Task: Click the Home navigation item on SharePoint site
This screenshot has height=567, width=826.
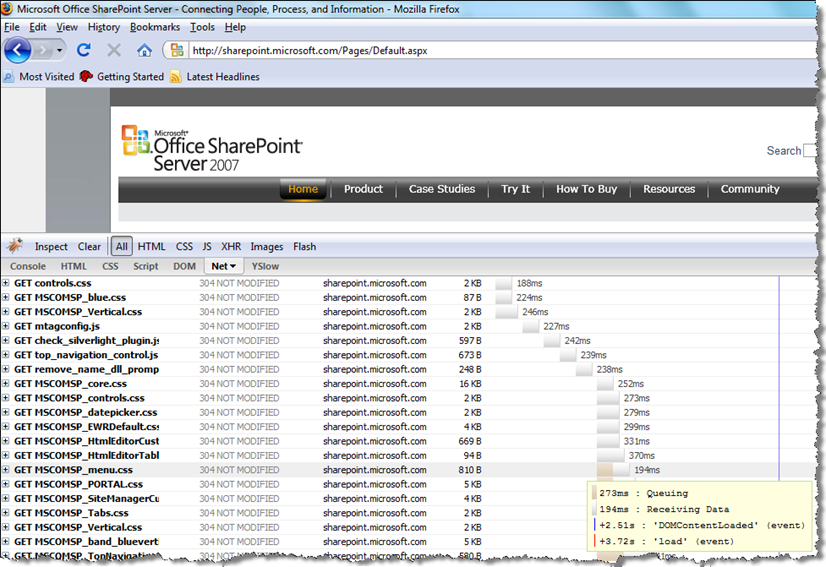Action: coord(303,189)
